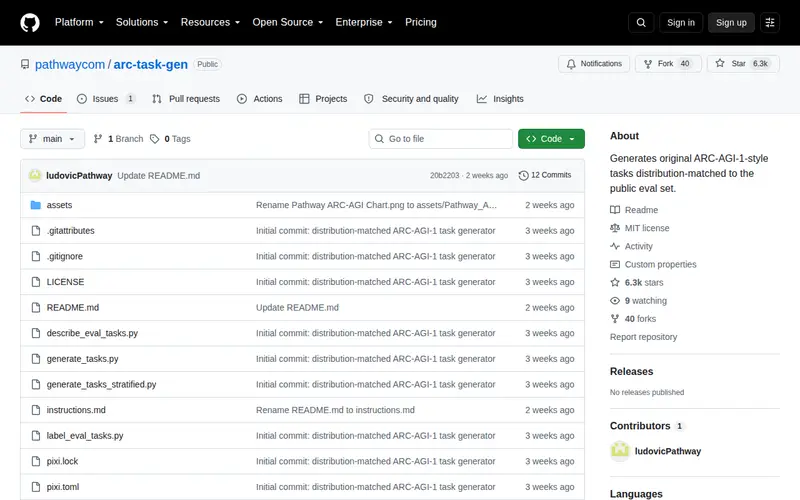The image size is (800, 500).
Task: Click the fork icon beside 40 forks
Action: (615, 319)
